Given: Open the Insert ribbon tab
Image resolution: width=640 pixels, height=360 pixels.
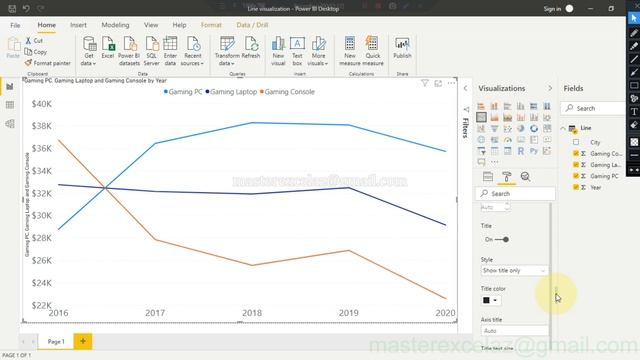Looking at the screenshot, I should [78, 25].
